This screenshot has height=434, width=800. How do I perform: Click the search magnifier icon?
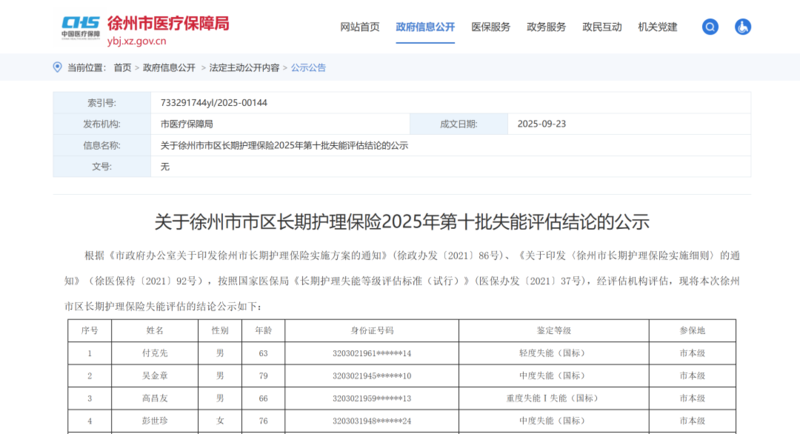pos(710,27)
